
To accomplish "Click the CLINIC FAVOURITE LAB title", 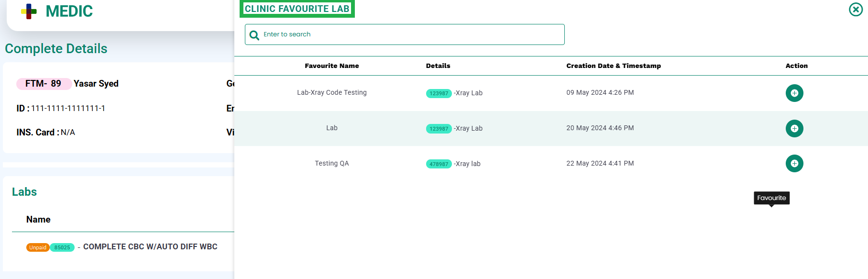I will 297,9.
